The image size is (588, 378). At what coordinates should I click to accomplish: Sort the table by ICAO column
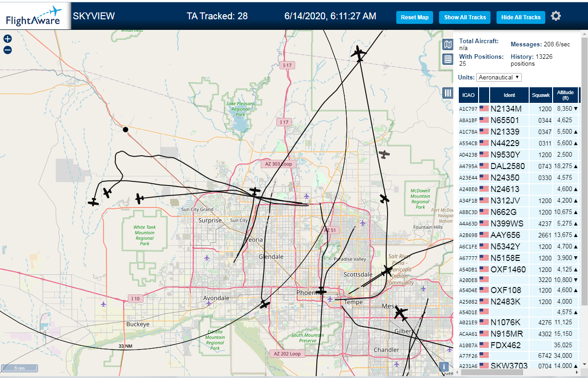pyautogui.click(x=468, y=95)
